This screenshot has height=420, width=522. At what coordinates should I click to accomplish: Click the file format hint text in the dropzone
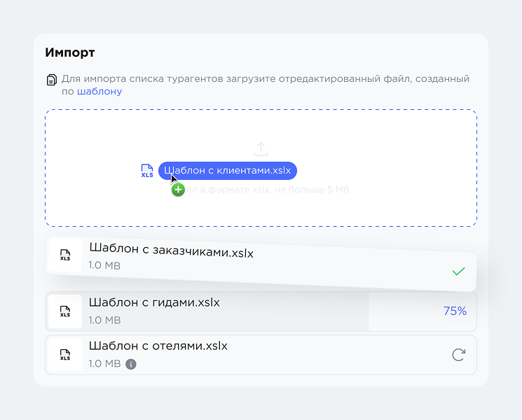(273, 190)
